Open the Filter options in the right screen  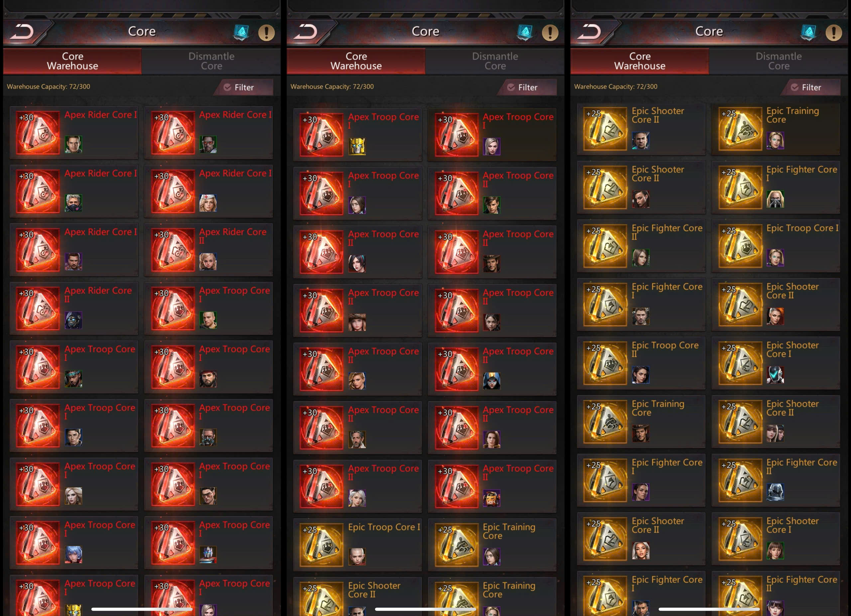[x=810, y=87]
